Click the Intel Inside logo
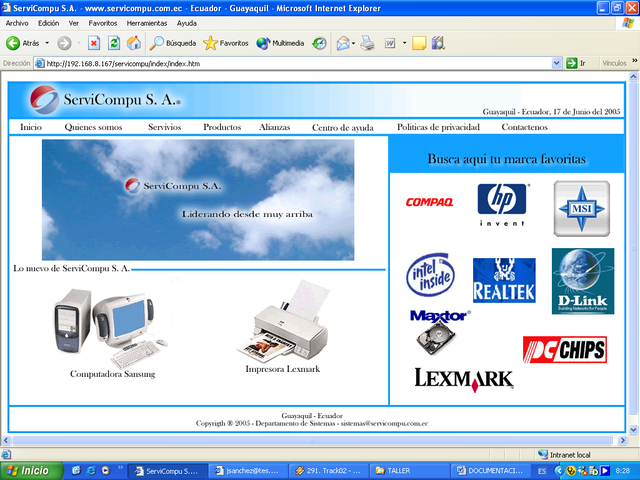Screen dimensions: 640x480 pos(431,274)
